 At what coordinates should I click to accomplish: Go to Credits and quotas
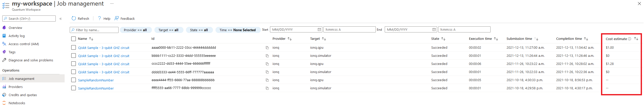23,95
